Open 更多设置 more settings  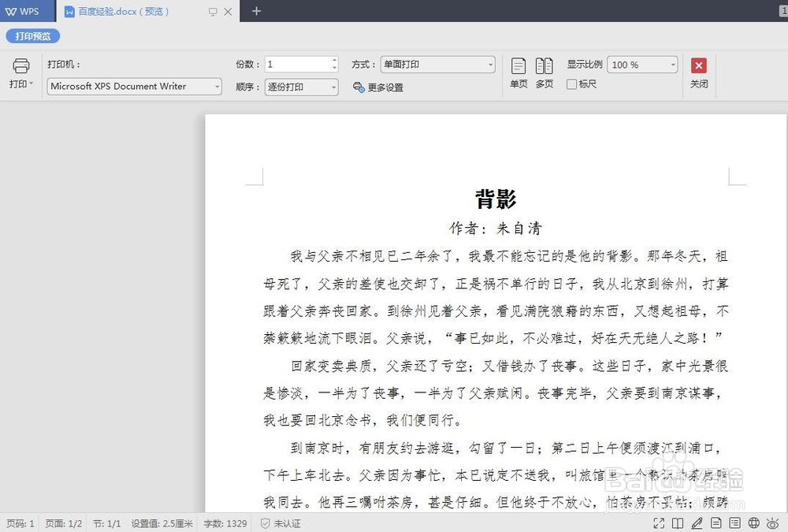coord(378,87)
